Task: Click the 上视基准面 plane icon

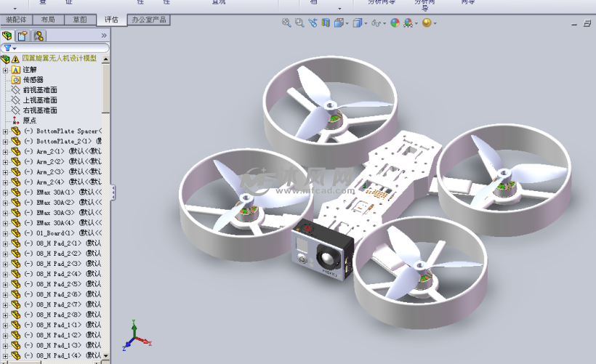Action: (x=15, y=100)
